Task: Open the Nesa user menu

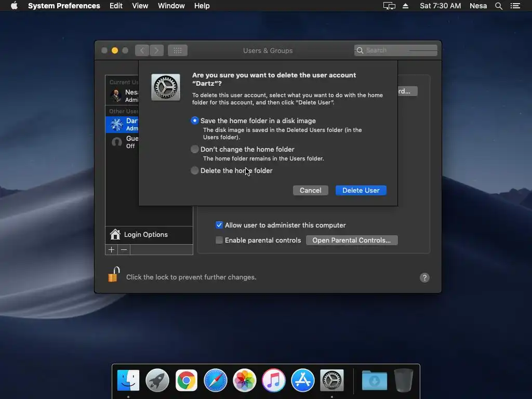Action: 478,6
